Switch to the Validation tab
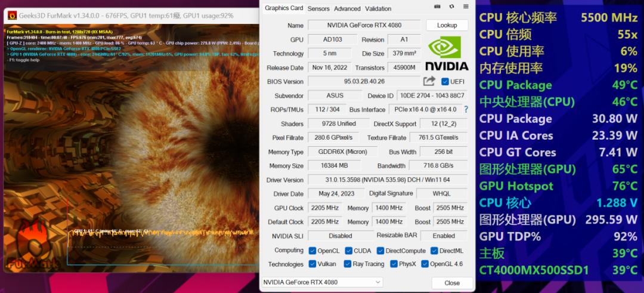The width and height of the screenshot is (644, 293). point(378,8)
